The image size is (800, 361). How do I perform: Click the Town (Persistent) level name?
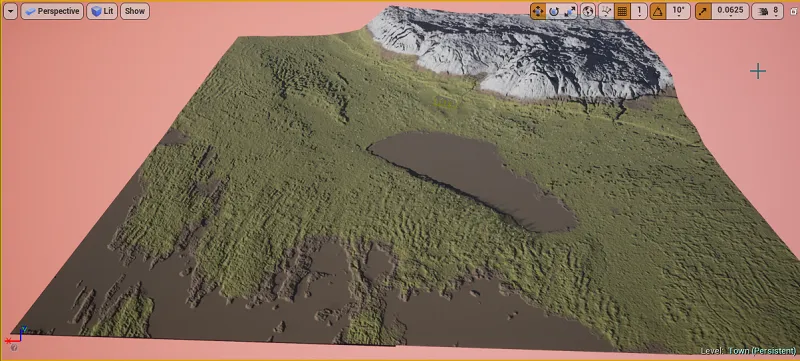(x=762, y=351)
